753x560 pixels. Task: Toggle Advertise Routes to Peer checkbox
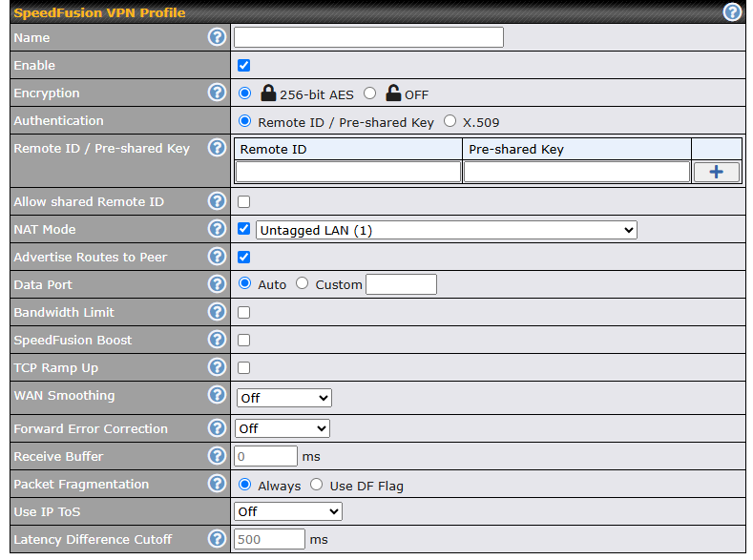tap(244, 258)
